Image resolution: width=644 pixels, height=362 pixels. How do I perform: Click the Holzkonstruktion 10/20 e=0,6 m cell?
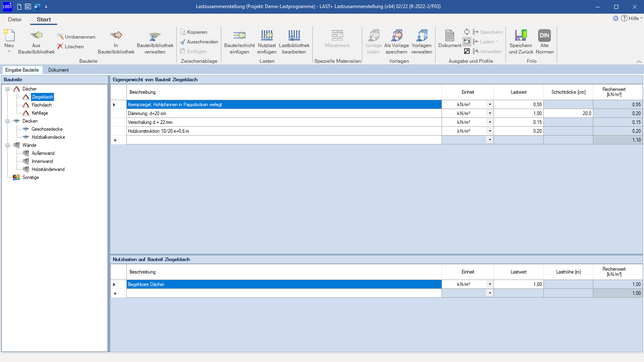point(284,131)
